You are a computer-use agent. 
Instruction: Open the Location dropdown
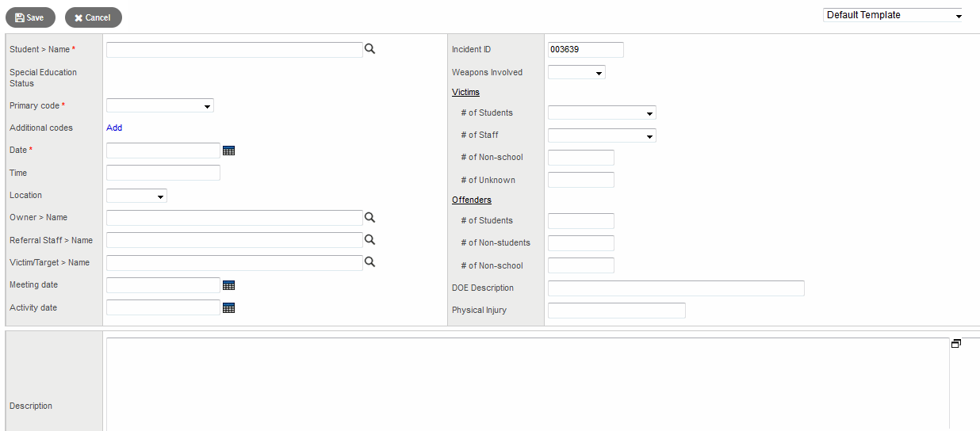[136, 196]
